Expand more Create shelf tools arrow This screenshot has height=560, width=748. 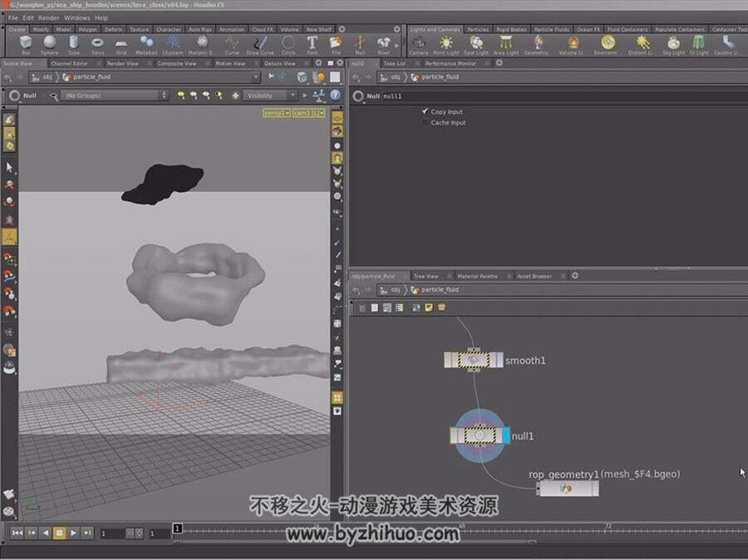coord(397,46)
